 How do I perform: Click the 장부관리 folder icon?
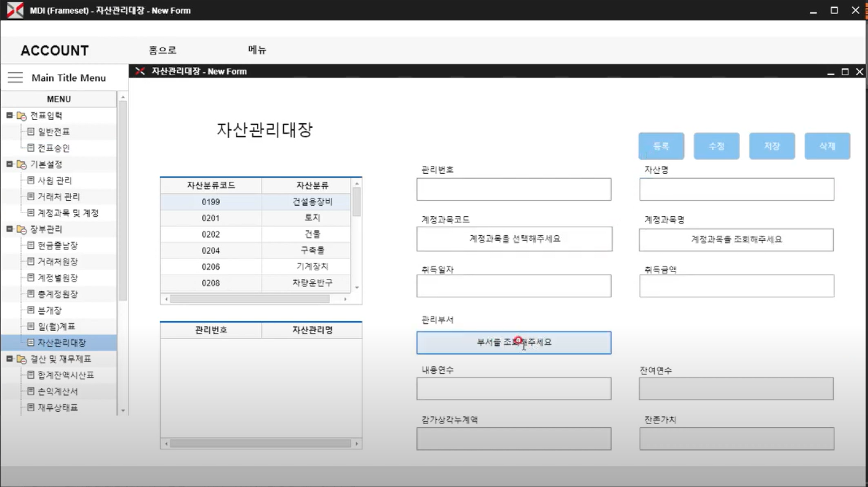(22, 229)
